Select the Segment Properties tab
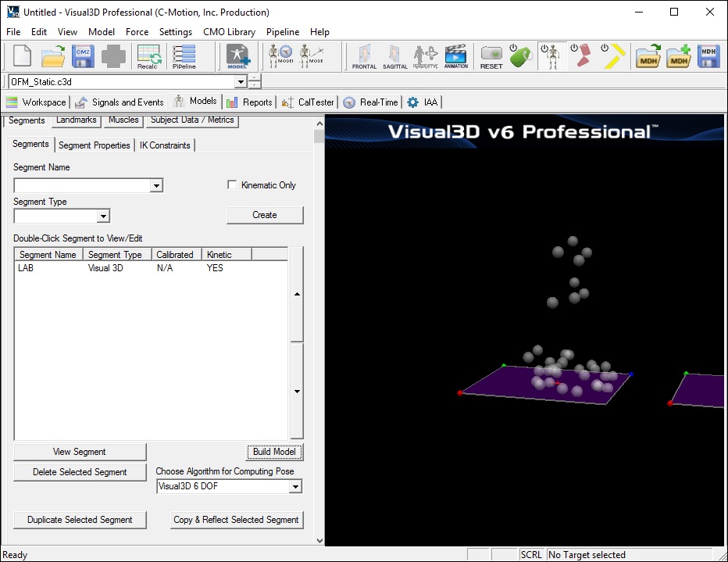 point(95,145)
